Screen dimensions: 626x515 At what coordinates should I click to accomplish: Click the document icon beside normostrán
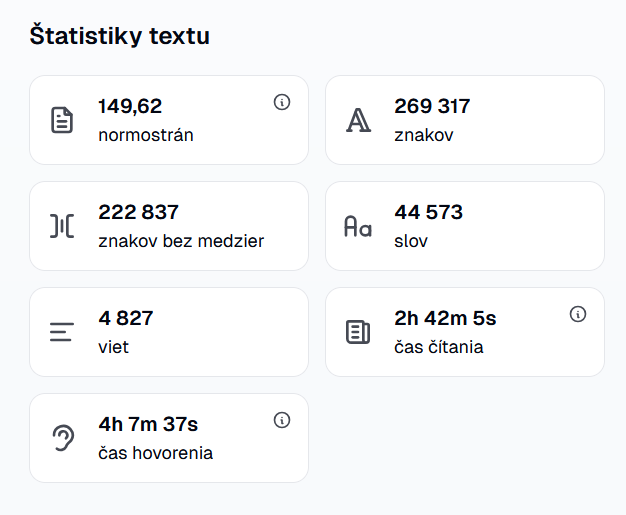62,120
